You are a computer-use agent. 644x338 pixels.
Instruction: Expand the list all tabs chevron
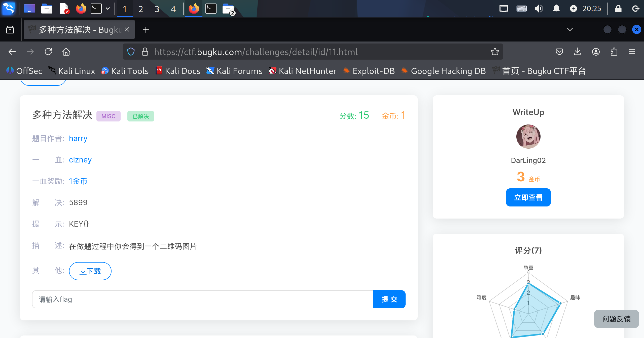[570, 30]
